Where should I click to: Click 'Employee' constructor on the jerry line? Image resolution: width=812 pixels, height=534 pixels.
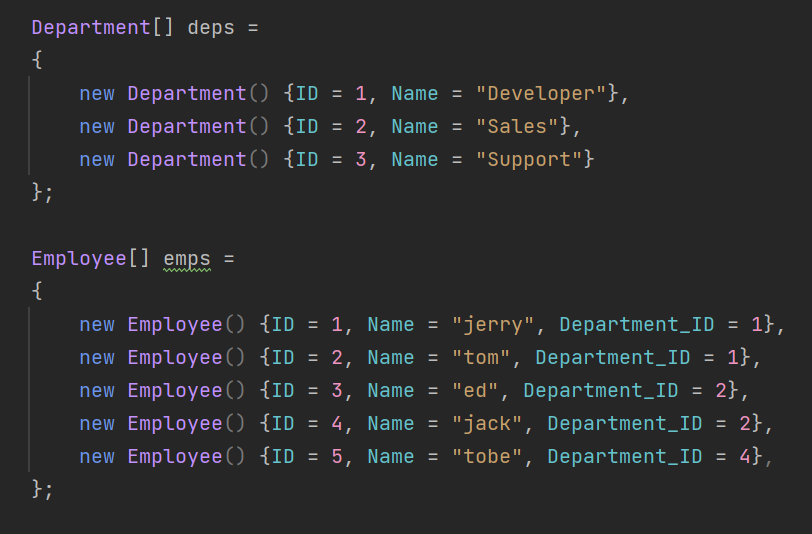tap(175, 325)
